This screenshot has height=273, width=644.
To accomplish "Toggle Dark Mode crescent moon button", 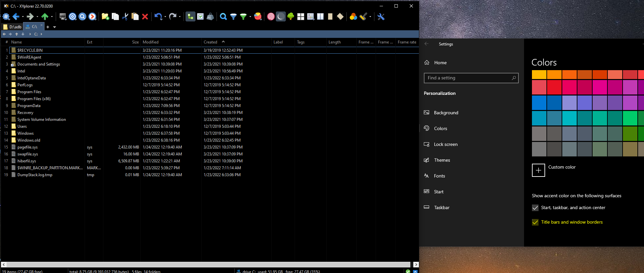I will pos(280,16).
